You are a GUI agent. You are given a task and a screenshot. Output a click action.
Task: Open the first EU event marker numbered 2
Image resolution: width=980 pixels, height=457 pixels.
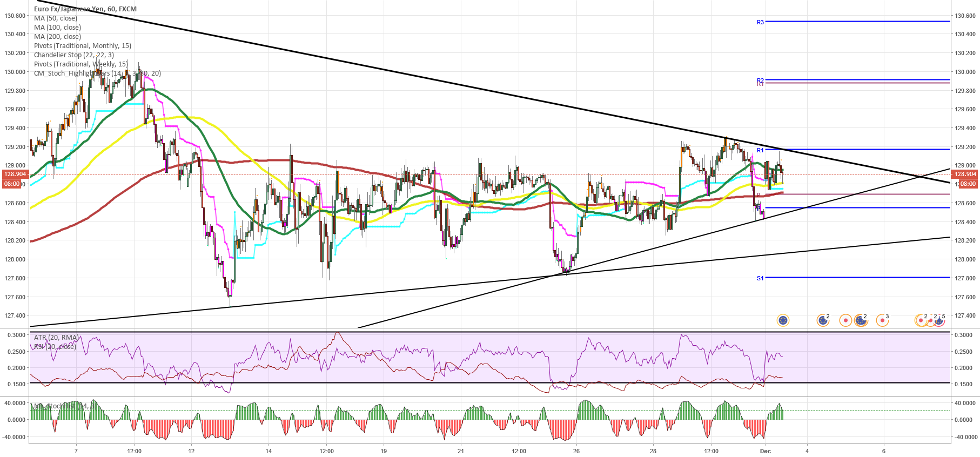click(x=823, y=320)
